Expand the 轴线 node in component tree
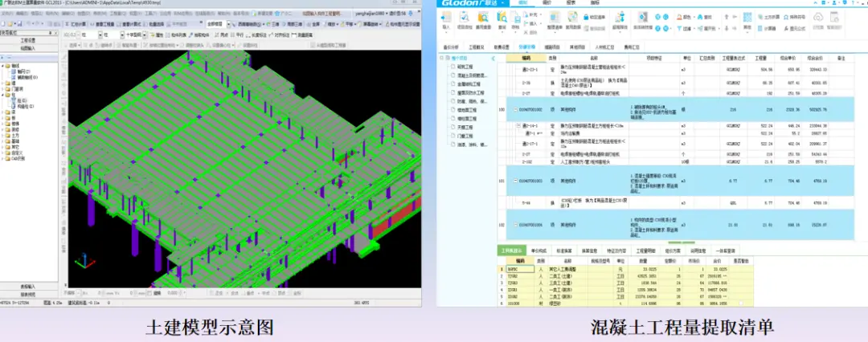The height and width of the screenshot is (342, 868). (2, 66)
